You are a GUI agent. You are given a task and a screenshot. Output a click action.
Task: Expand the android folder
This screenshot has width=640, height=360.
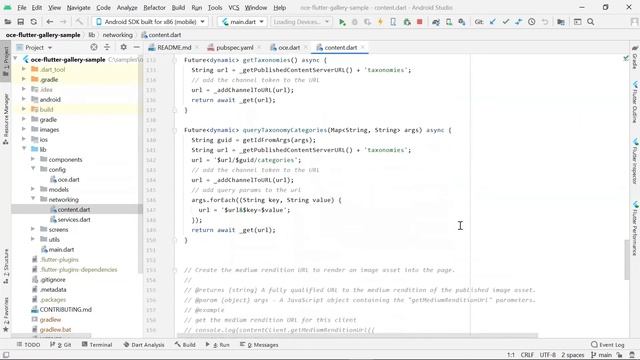click(24, 99)
